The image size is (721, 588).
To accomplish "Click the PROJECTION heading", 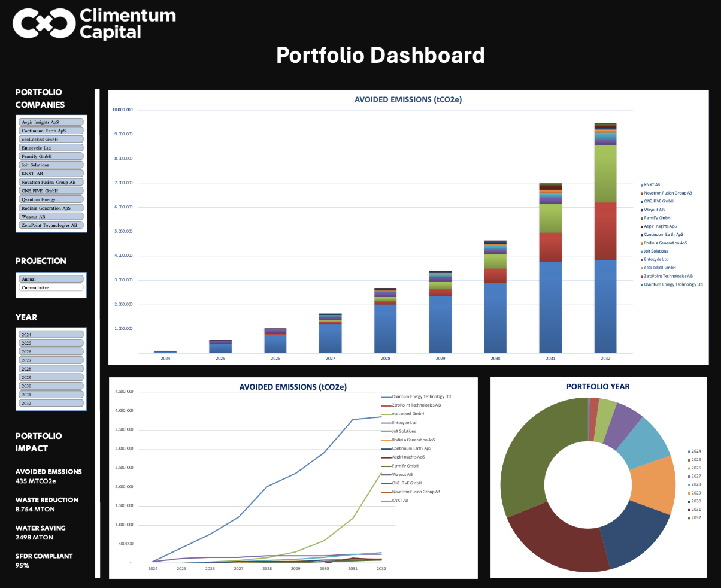I will coord(41,261).
